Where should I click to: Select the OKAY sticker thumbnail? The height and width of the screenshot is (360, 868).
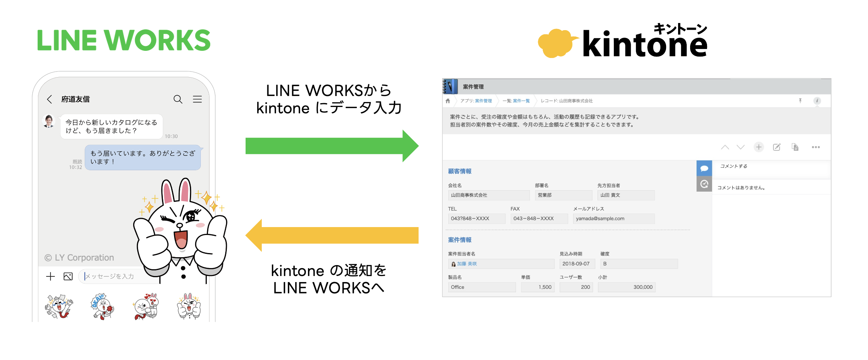(x=102, y=307)
